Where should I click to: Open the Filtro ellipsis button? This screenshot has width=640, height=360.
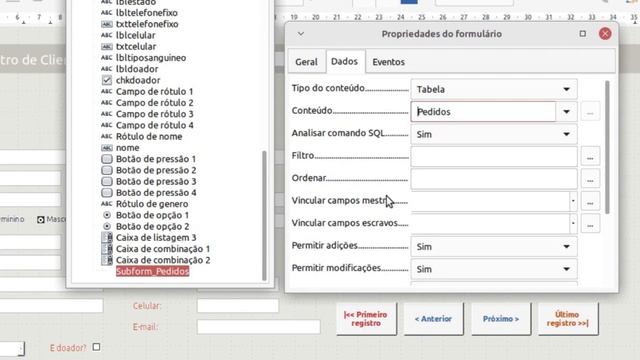pyautogui.click(x=590, y=157)
